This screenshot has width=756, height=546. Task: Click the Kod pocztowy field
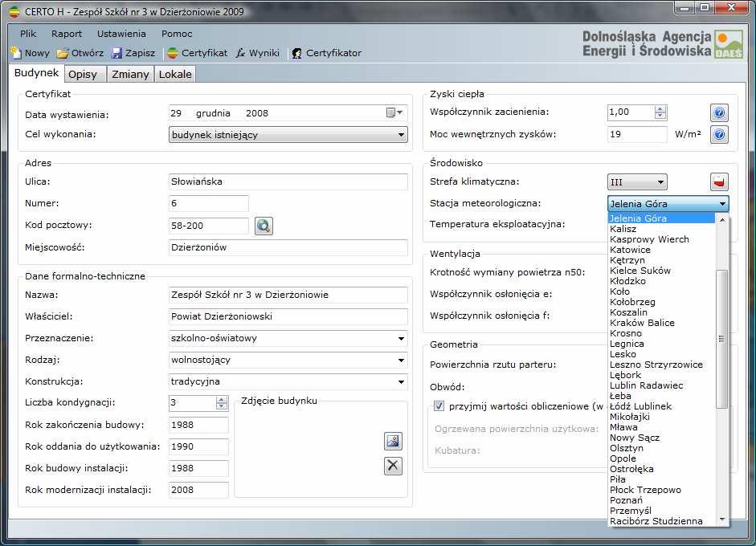coord(209,226)
